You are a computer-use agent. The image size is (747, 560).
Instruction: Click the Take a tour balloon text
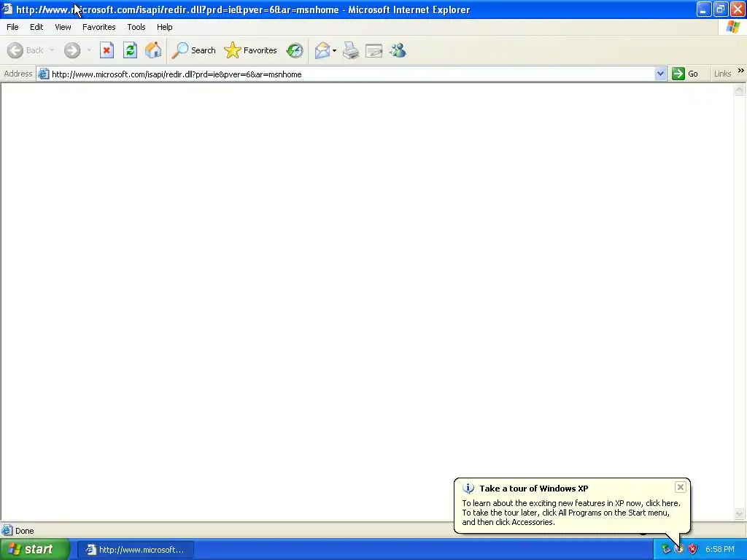[533, 489]
